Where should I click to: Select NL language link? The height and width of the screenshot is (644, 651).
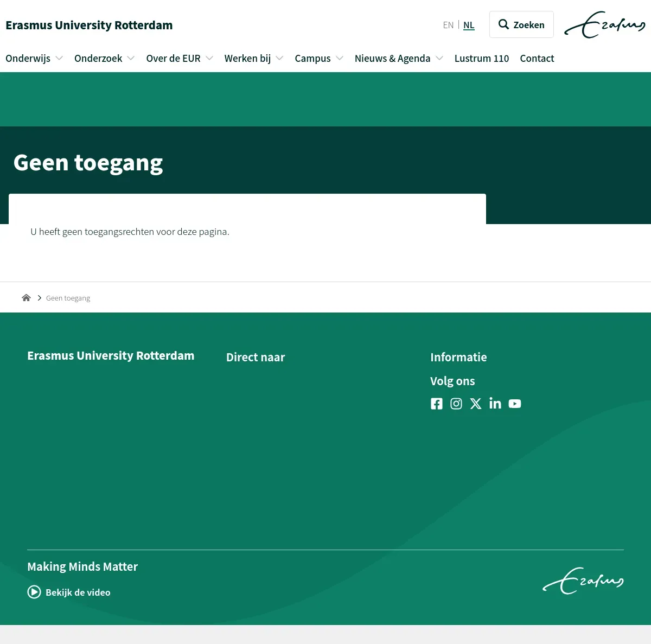pyautogui.click(x=469, y=25)
